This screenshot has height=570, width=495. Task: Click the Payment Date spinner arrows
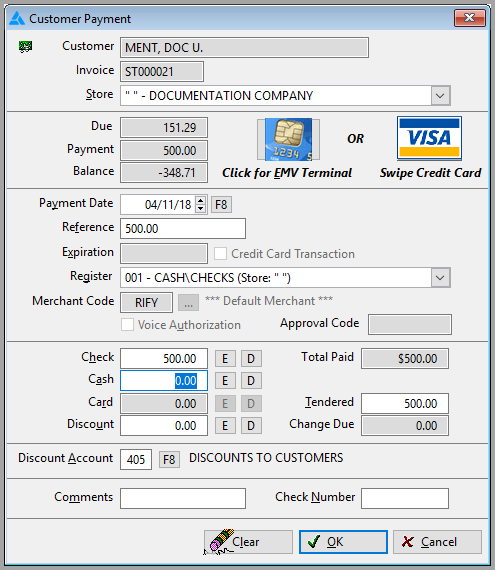200,204
